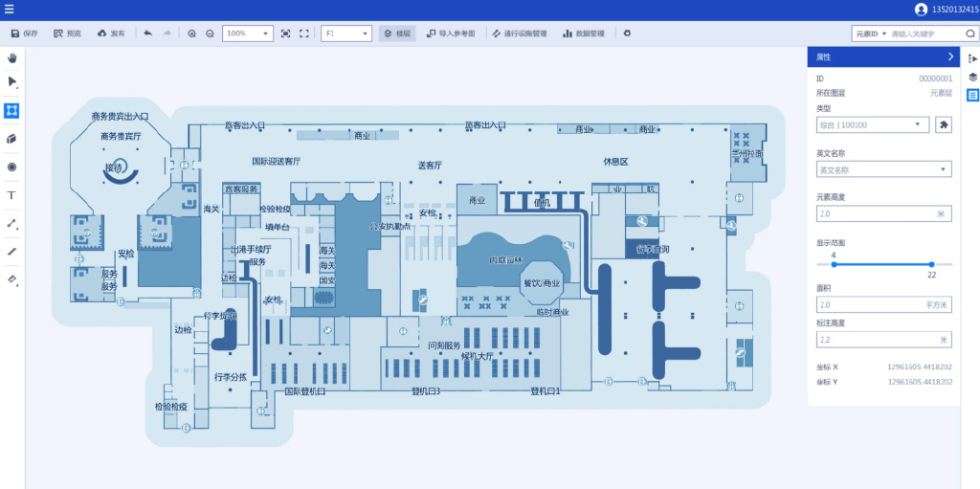The height and width of the screenshot is (489, 980).
Task: Undo the last action
Action: [x=148, y=33]
